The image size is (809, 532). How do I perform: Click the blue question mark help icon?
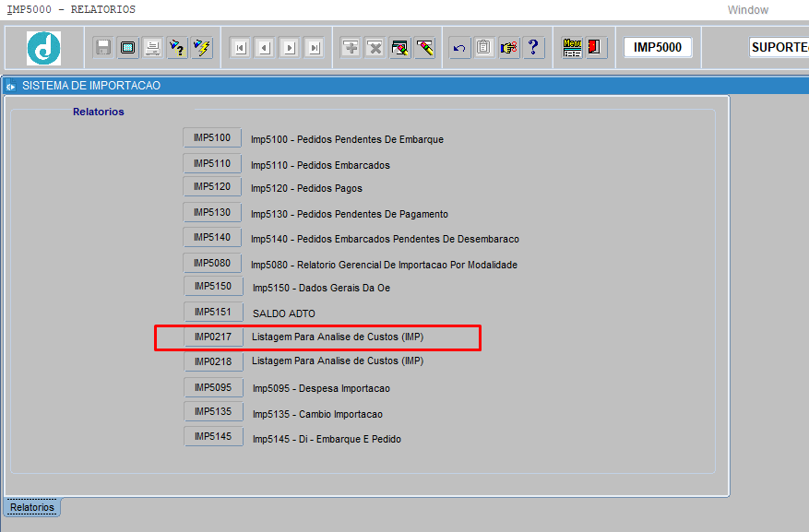tap(533, 48)
